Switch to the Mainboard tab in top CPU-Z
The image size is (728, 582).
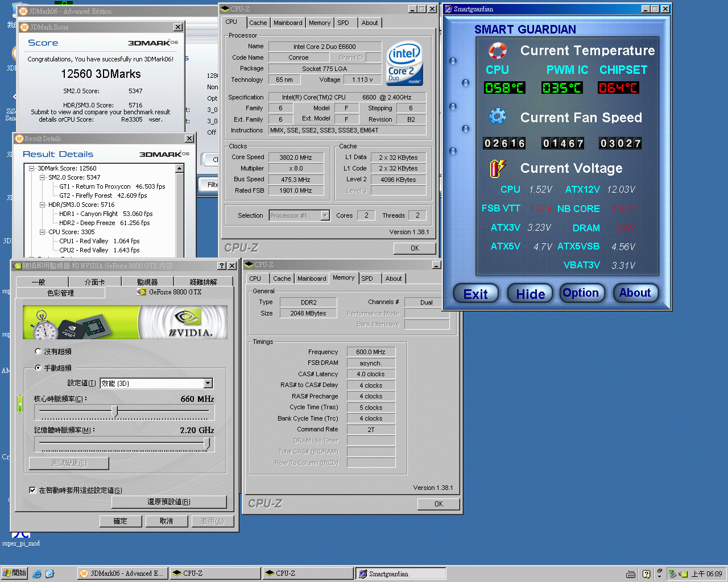288,23
